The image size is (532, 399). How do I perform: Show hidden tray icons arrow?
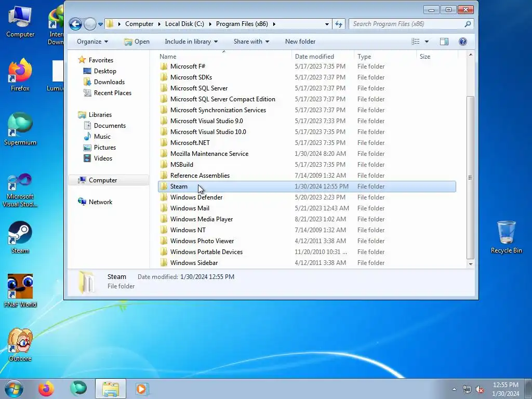point(454,389)
